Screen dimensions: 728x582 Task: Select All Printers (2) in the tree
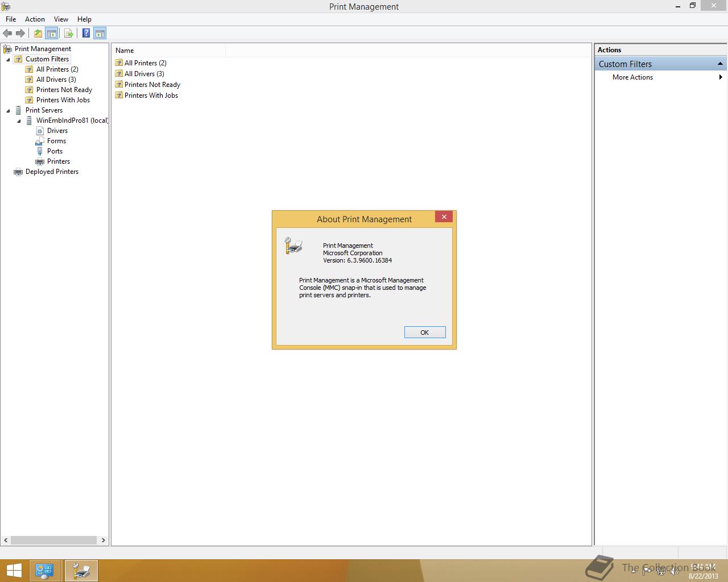[57, 69]
